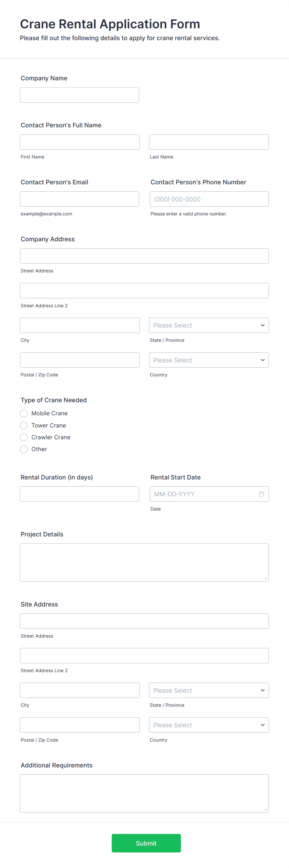Click into the Company Name field

coord(80,95)
